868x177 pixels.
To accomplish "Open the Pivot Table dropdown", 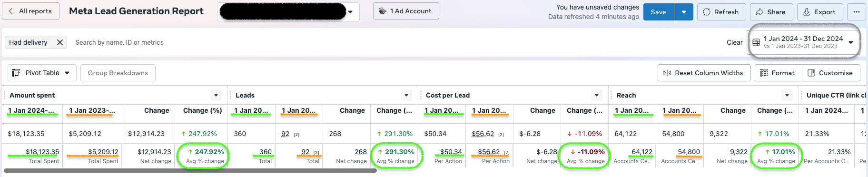I will click(x=41, y=73).
